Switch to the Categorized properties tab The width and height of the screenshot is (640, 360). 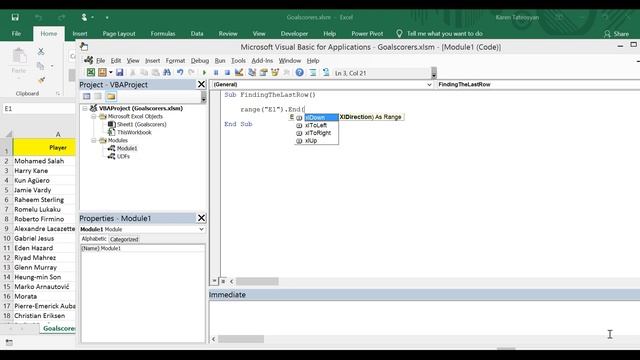pos(124,239)
